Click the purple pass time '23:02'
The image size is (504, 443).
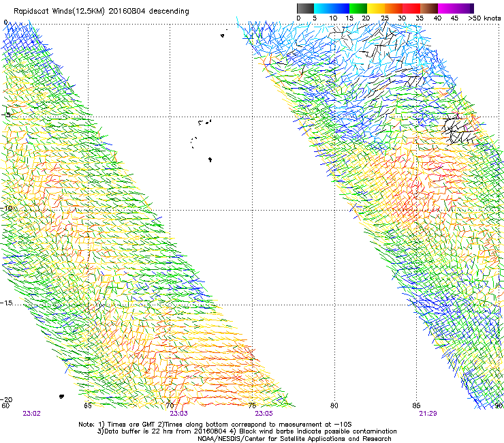[x=31, y=414]
